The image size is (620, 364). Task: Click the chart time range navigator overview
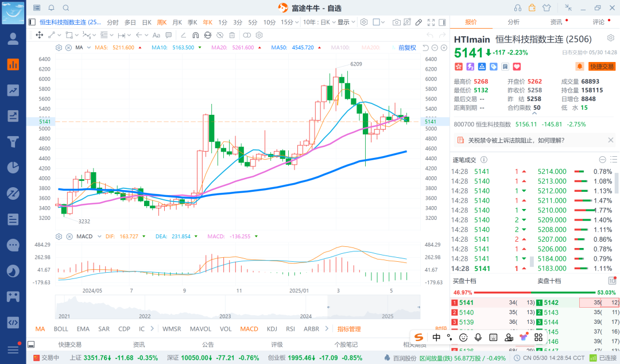(238, 307)
